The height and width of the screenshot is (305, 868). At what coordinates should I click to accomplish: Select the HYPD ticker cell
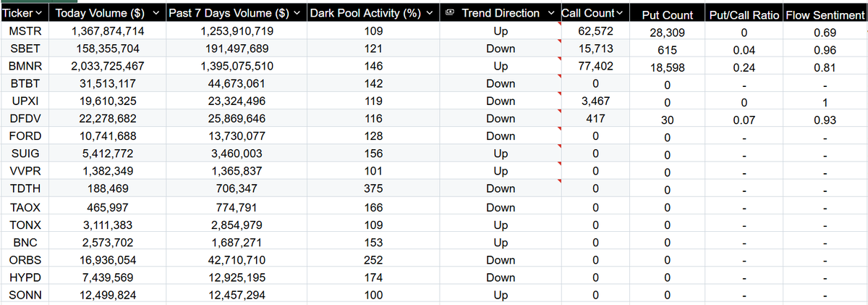pyautogui.click(x=25, y=277)
